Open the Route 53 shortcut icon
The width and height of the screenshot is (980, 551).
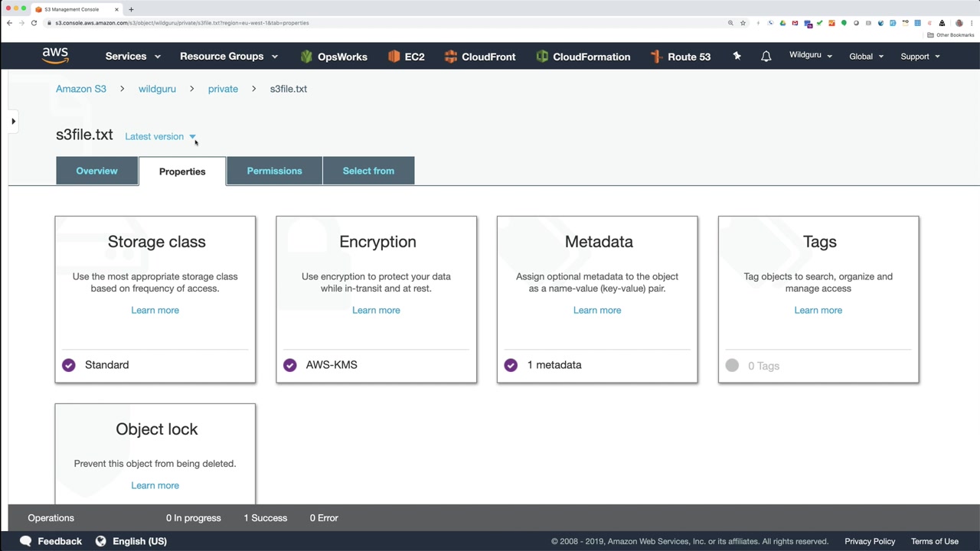coord(656,57)
